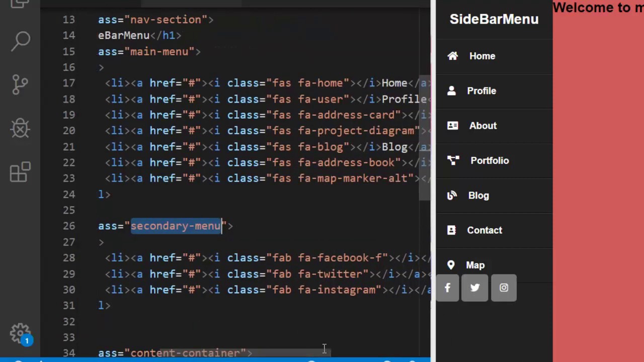Open the Run and Debug view

(20, 128)
